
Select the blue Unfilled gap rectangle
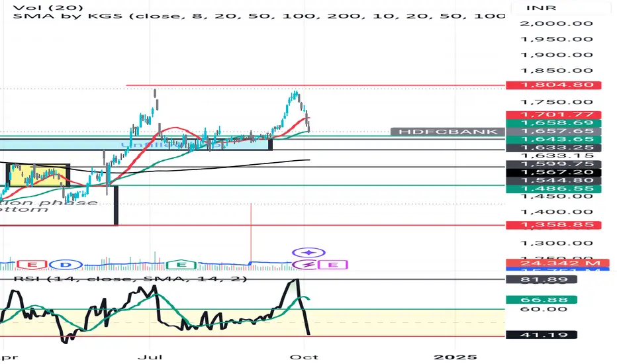pos(136,144)
